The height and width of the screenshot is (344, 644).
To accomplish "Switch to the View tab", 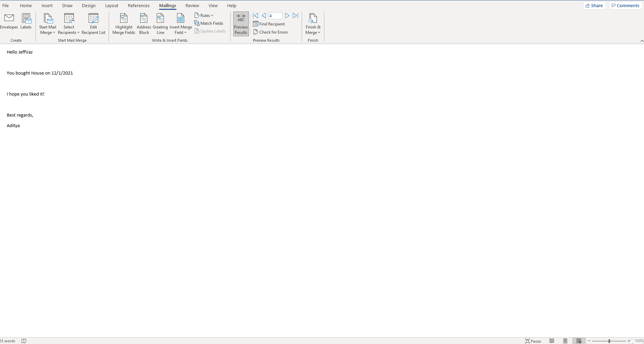I will pyautogui.click(x=213, y=5).
